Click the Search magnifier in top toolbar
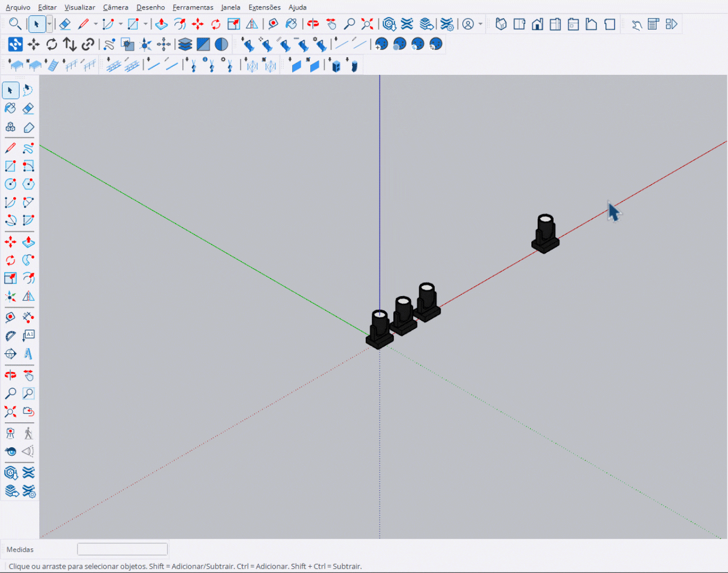728x573 pixels. (15, 24)
